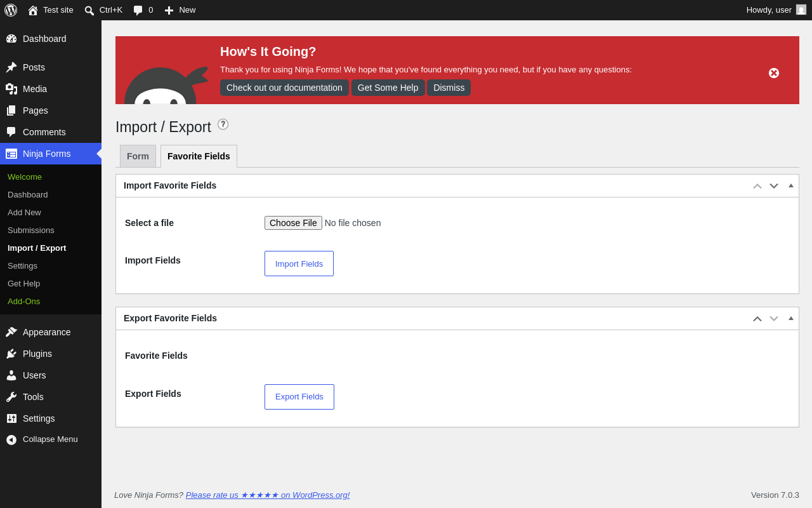Click the Select a file label
The height and width of the screenshot is (508, 812).
point(149,223)
